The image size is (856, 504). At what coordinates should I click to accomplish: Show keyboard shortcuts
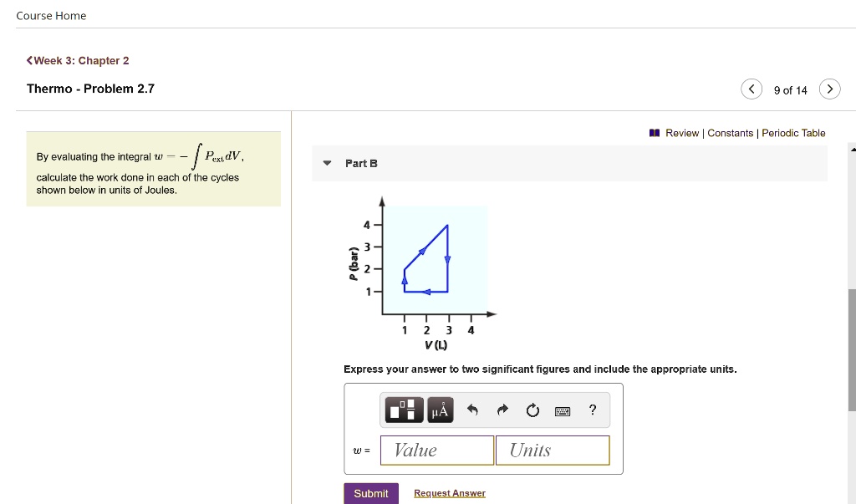(563, 410)
